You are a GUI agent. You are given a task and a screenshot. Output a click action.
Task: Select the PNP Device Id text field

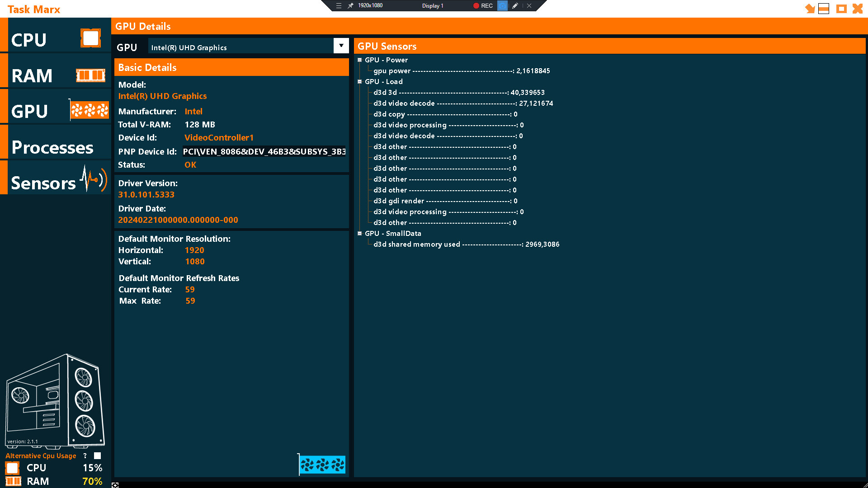click(264, 151)
